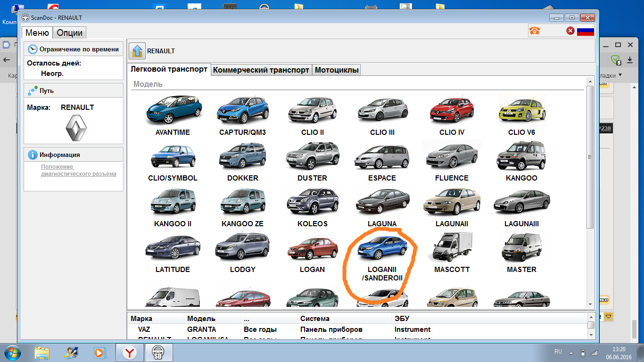Select the LAGUNAII model
This screenshot has width=644, height=362.
point(452,207)
